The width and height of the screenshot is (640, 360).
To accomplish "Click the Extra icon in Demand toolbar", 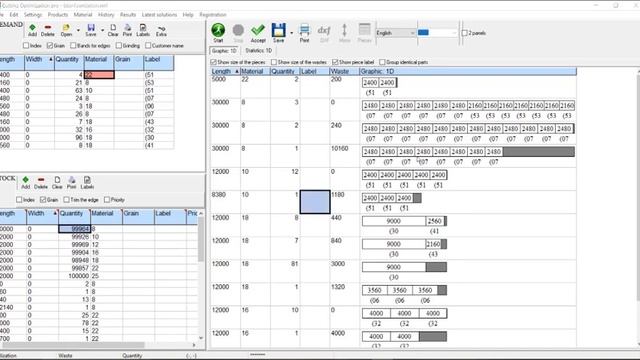I will 161,30.
